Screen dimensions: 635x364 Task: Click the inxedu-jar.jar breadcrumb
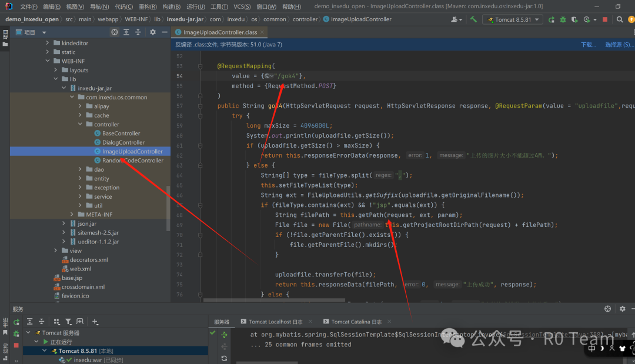pyautogui.click(x=185, y=19)
